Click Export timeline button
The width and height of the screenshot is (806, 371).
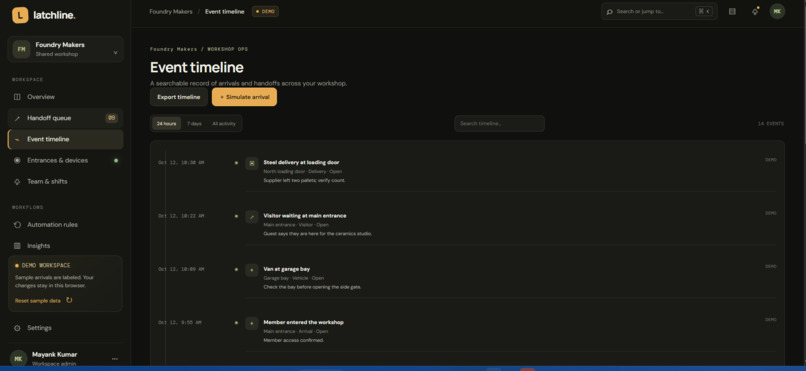pyautogui.click(x=179, y=97)
